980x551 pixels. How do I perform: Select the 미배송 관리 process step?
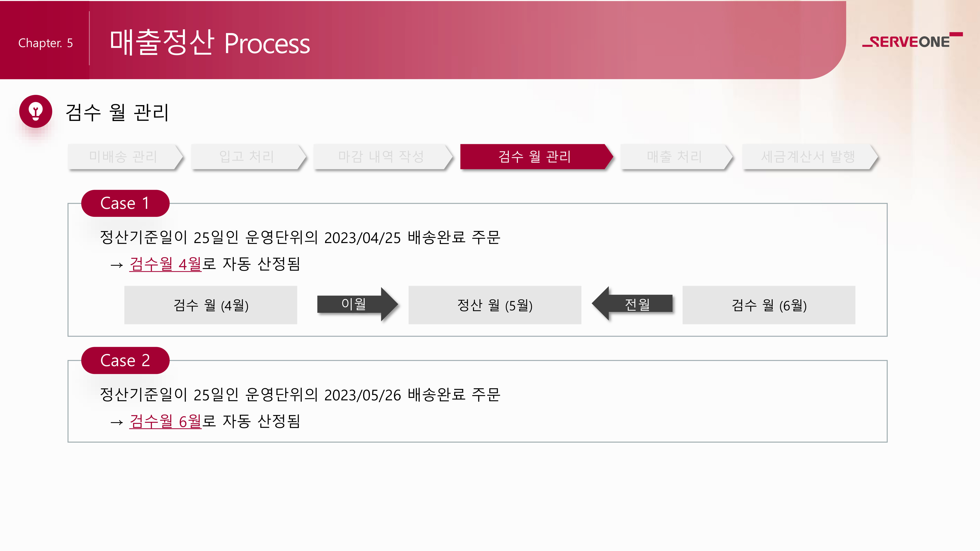123,156
